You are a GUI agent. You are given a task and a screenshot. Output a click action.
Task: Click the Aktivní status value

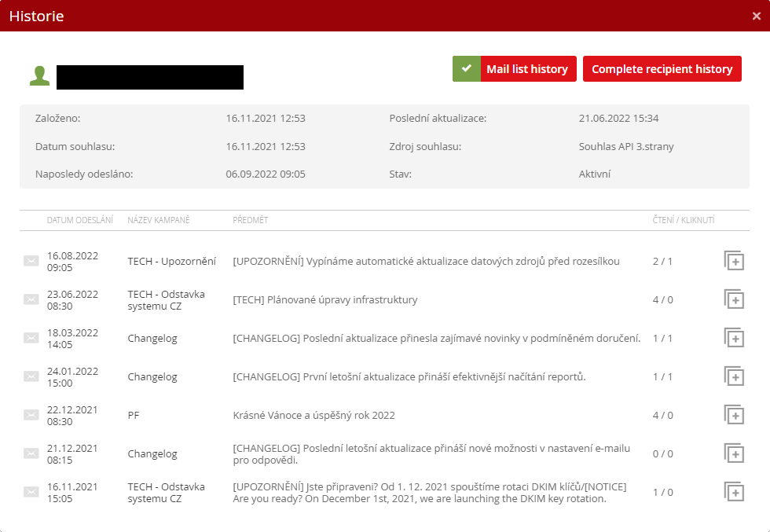click(x=595, y=174)
